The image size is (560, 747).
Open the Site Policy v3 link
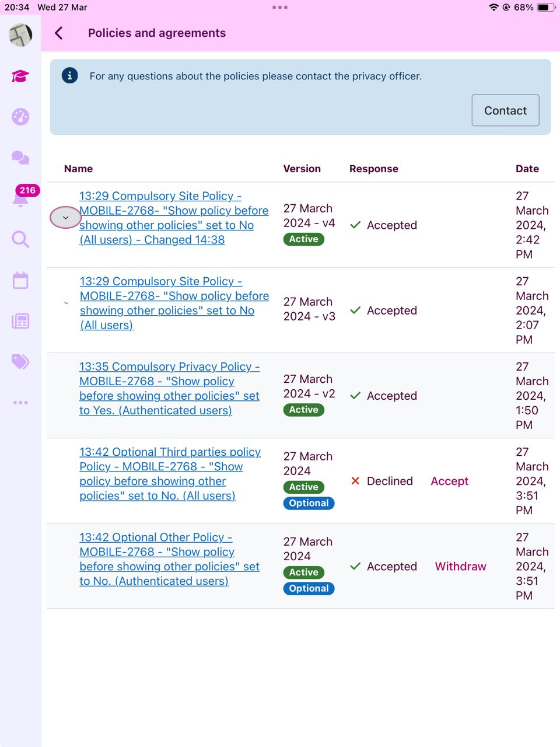tap(174, 303)
